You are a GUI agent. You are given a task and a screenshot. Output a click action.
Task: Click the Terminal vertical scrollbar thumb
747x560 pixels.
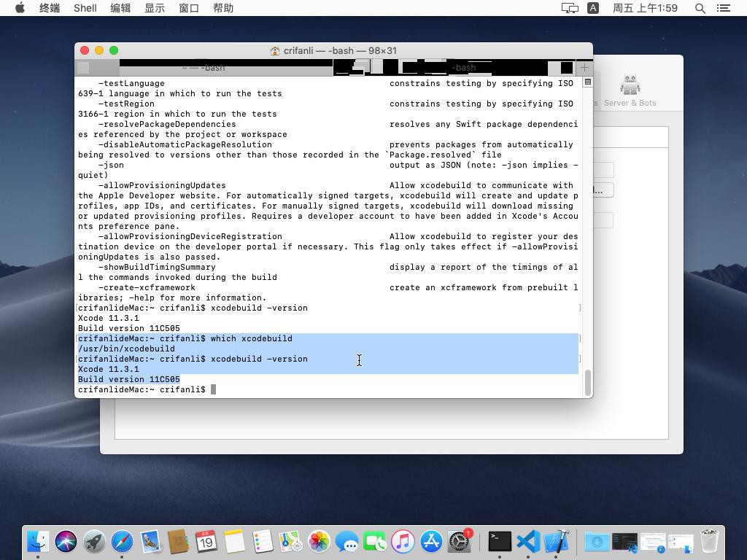588,382
